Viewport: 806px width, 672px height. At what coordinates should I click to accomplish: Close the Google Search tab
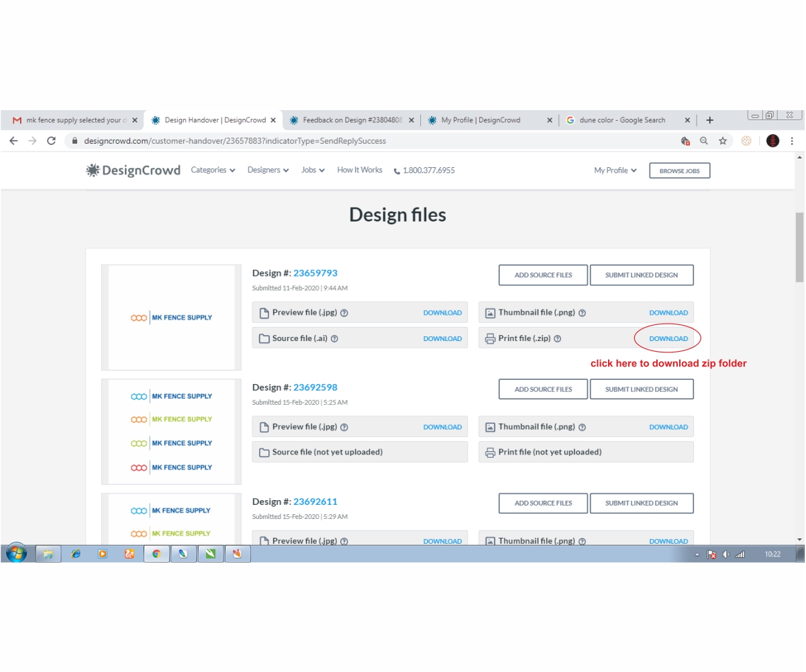pos(687,120)
